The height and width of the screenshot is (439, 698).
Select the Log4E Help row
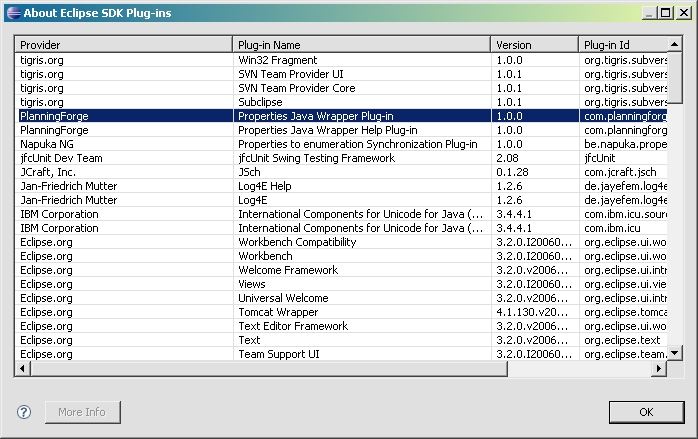pos(341,186)
